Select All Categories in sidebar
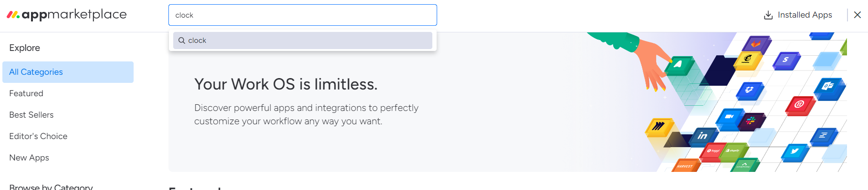 (68, 72)
